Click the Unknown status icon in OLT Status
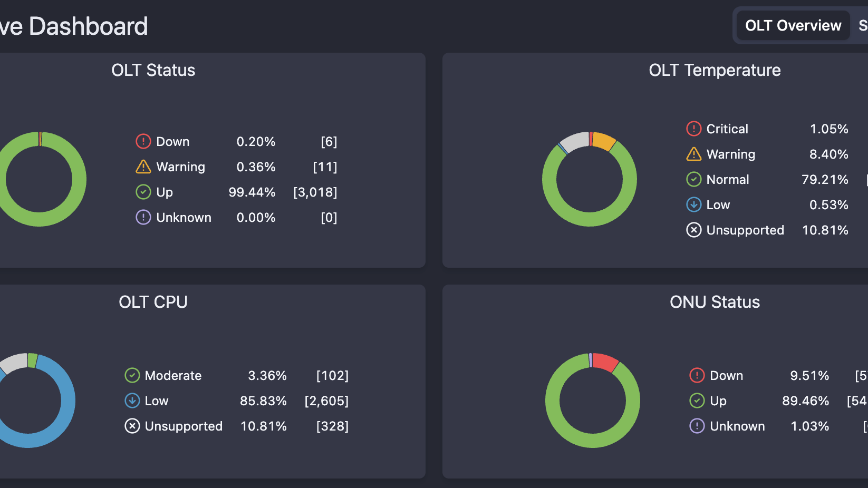 tap(143, 217)
